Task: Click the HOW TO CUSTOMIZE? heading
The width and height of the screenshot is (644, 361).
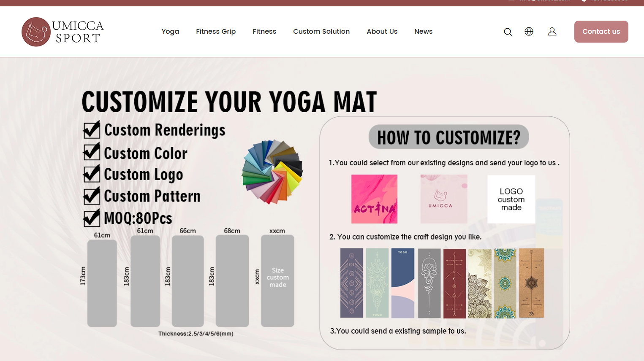Action: (448, 137)
